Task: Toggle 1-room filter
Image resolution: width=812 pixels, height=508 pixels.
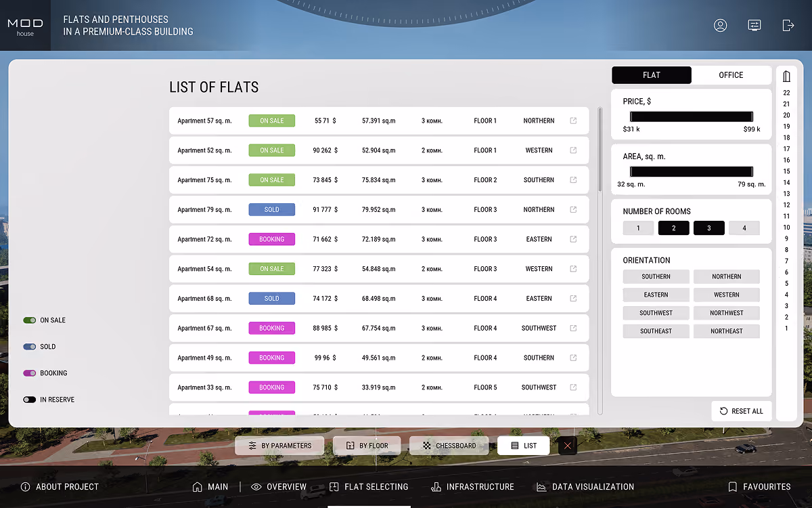Action: tap(638, 228)
